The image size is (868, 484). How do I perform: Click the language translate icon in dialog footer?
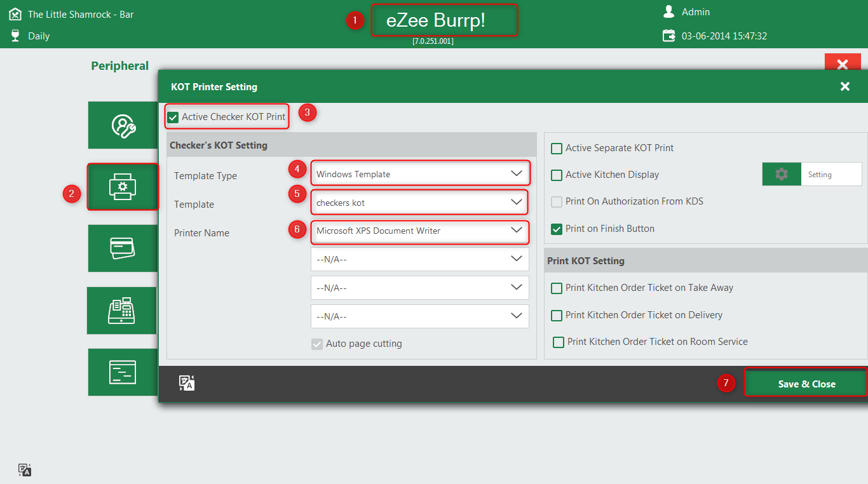(186, 382)
